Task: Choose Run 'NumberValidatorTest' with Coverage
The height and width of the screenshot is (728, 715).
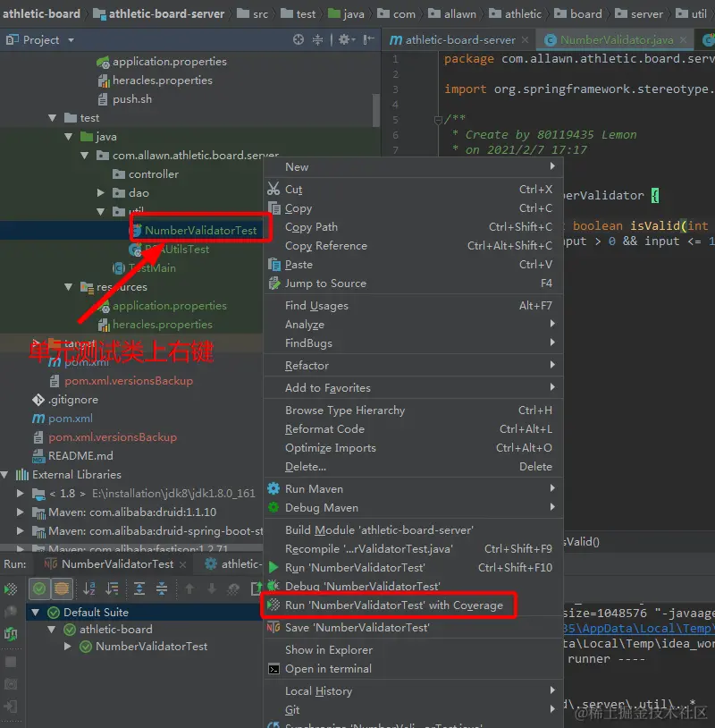Action: (414, 605)
